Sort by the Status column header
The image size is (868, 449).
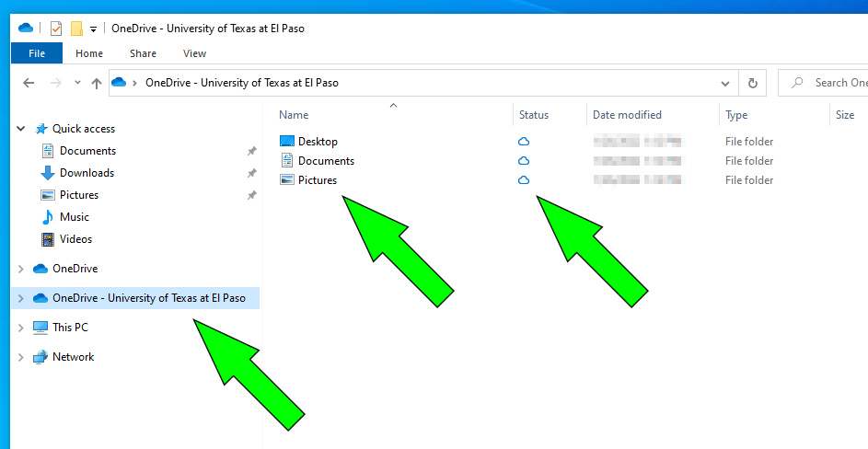point(534,115)
